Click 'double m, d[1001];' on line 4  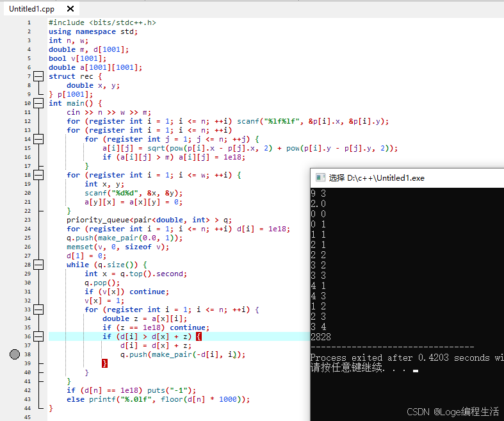coord(89,49)
